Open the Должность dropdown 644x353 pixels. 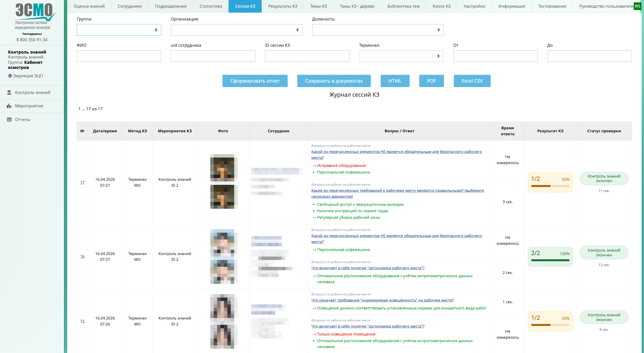[x=378, y=30]
